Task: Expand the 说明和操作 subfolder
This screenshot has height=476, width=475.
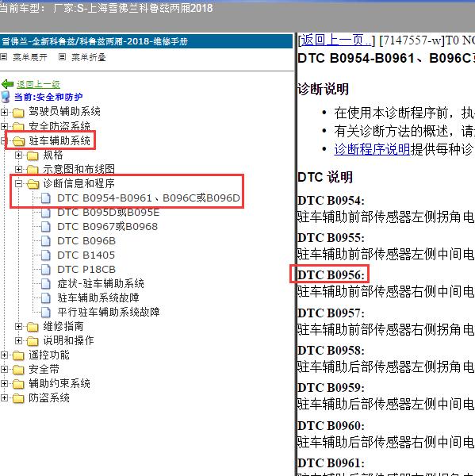Action: point(18,340)
